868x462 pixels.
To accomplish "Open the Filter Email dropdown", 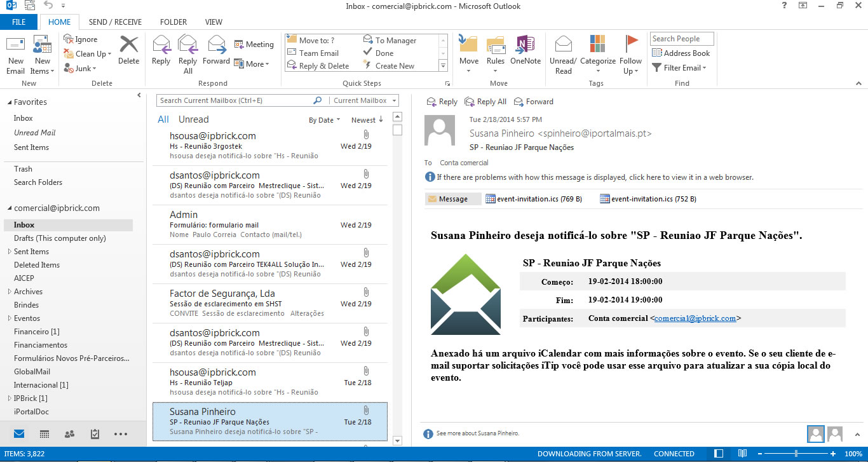I will [679, 68].
